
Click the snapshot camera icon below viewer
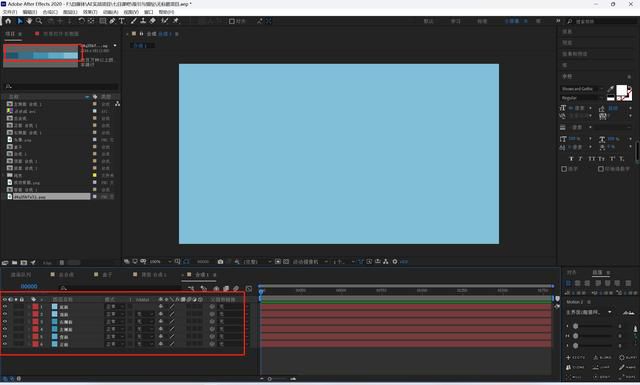(x=220, y=261)
